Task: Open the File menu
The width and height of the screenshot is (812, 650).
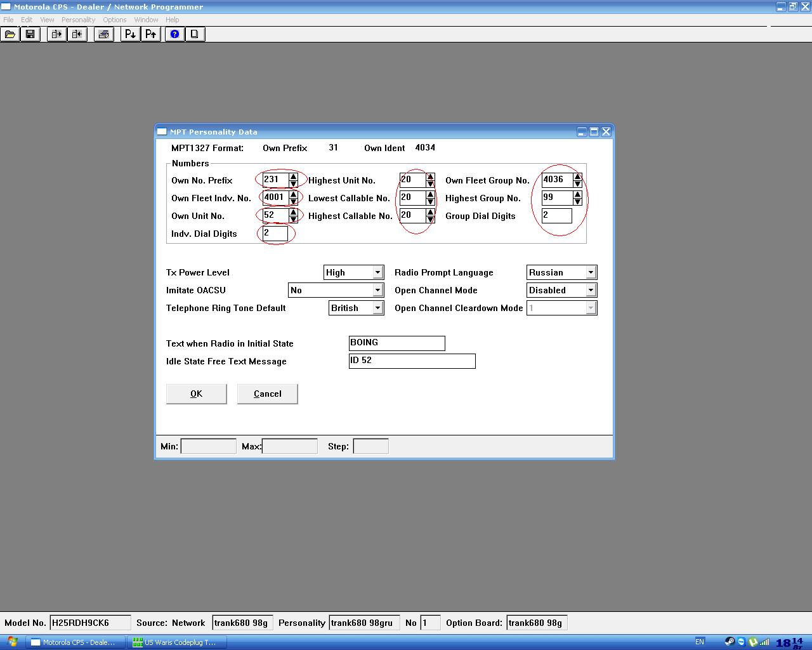Action: coord(8,20)
